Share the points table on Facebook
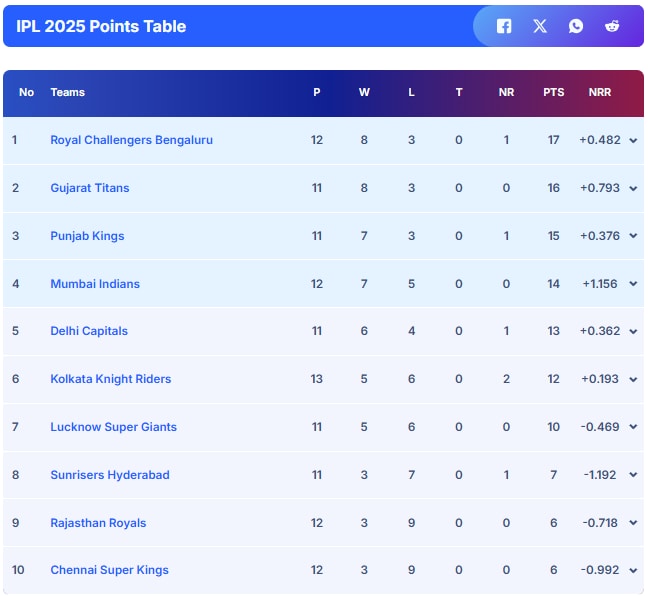 click(504, 26)
